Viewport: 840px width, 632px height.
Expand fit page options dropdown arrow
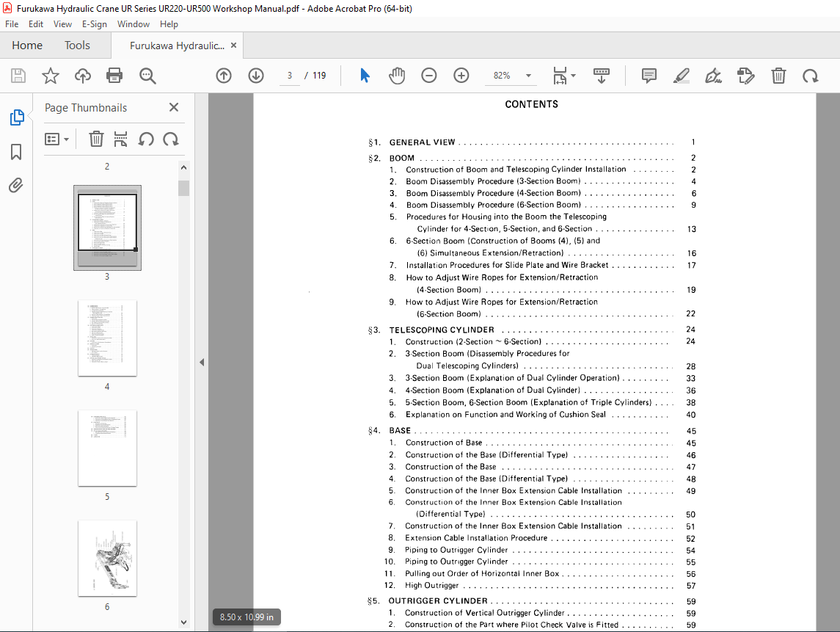[x=573, y=76]
